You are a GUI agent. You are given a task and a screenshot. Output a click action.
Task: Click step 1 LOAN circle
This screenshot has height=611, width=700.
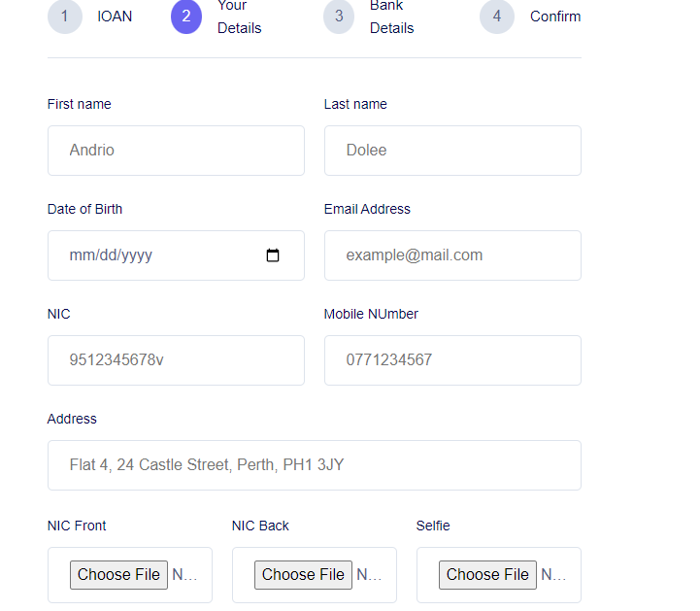[65, 17]
